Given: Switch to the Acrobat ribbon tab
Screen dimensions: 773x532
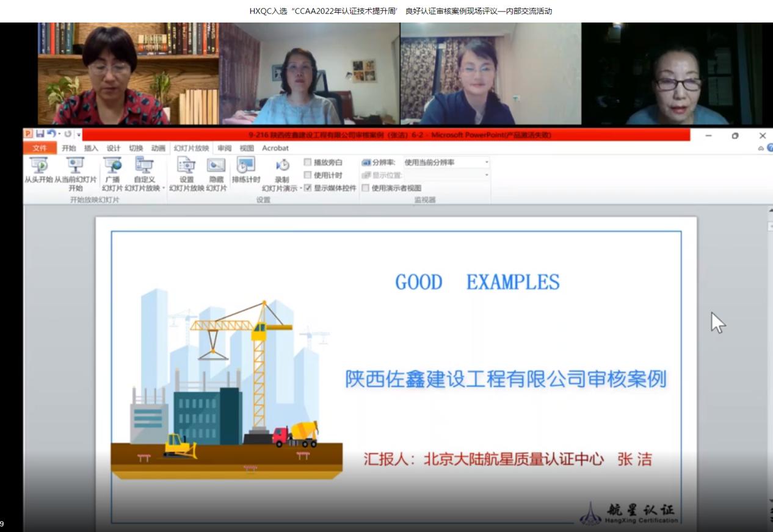Looking at the screenshot, I should tap(275, 148).
